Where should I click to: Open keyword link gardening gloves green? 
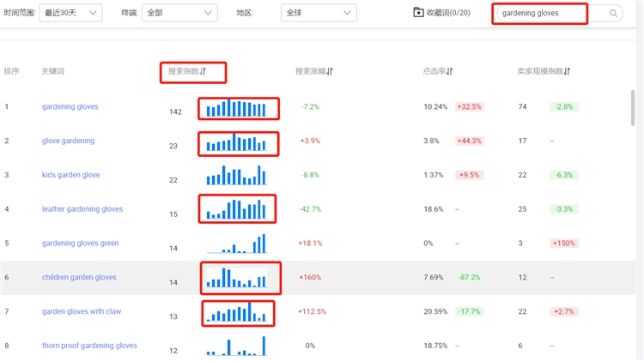[x=81, y=244]
